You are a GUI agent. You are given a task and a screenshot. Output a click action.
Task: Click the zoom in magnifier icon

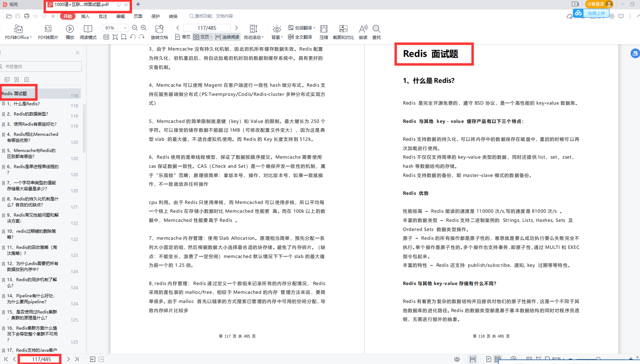144,28
